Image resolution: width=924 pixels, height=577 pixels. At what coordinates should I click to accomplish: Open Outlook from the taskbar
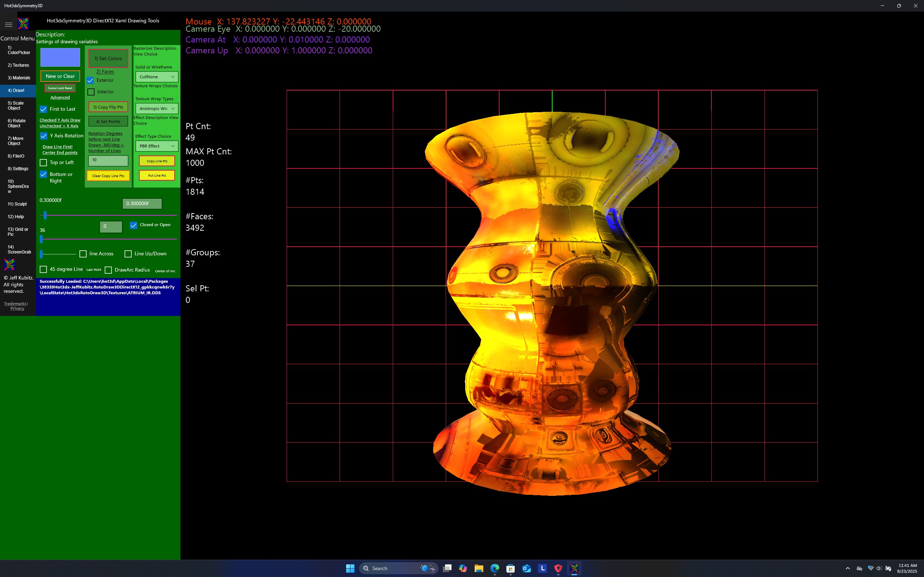tap(527, 568)
